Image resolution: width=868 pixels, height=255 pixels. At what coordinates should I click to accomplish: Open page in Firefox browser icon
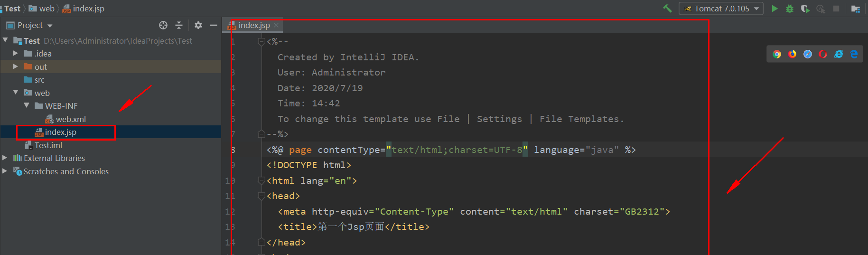coord(793,54)
